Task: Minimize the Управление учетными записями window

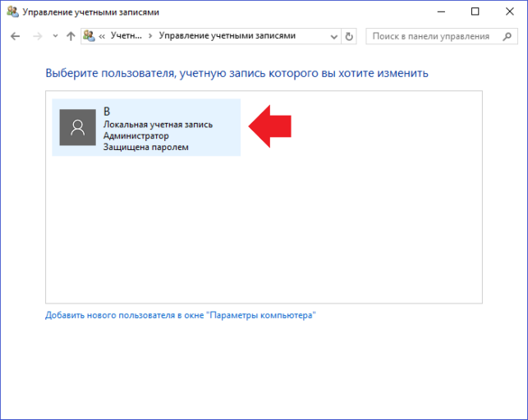Action: click(441, 11)
